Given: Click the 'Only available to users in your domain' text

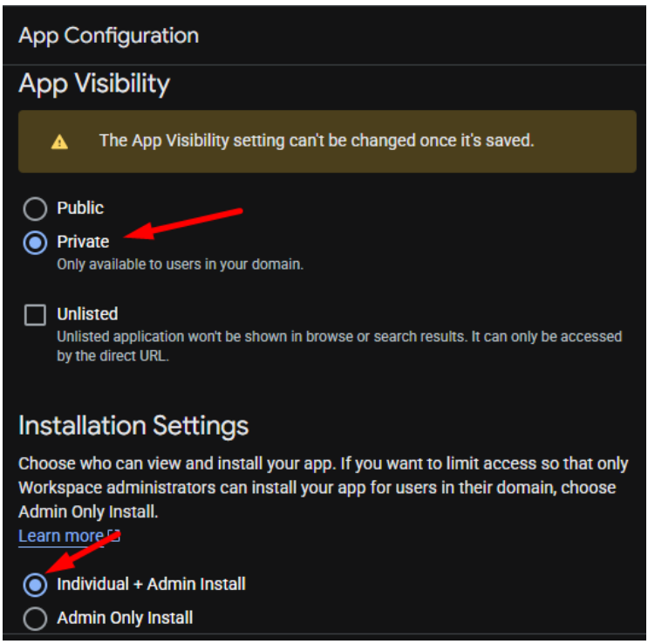Looking at the screenshot, I should tap(180, 264).
